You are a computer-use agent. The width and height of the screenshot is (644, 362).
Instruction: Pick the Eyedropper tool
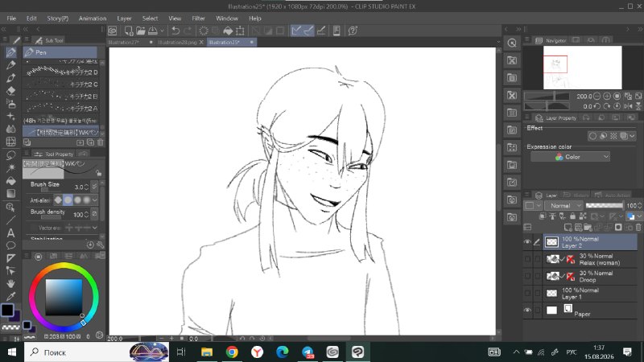(11, 296)
